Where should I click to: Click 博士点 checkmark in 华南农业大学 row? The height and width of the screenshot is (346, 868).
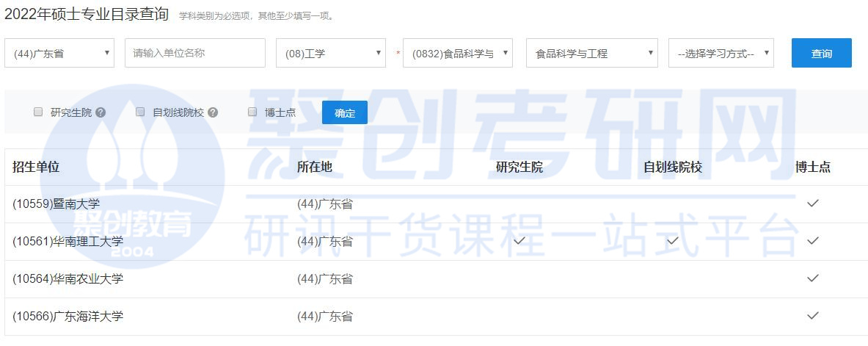click(813, 278)
